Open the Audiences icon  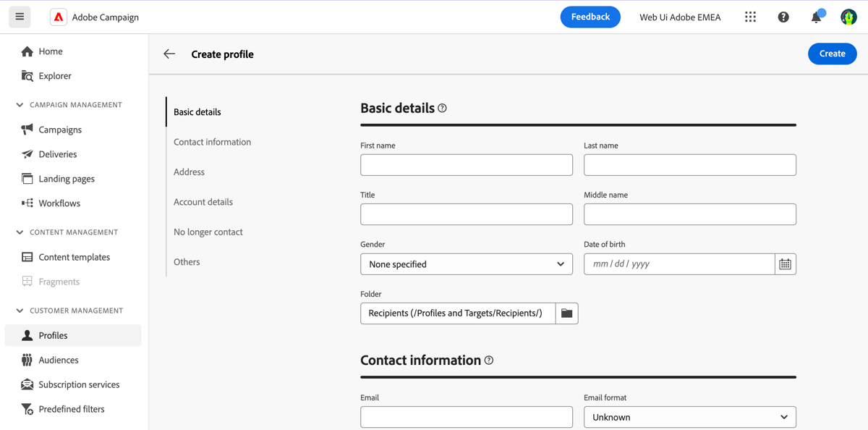[27, 360]
